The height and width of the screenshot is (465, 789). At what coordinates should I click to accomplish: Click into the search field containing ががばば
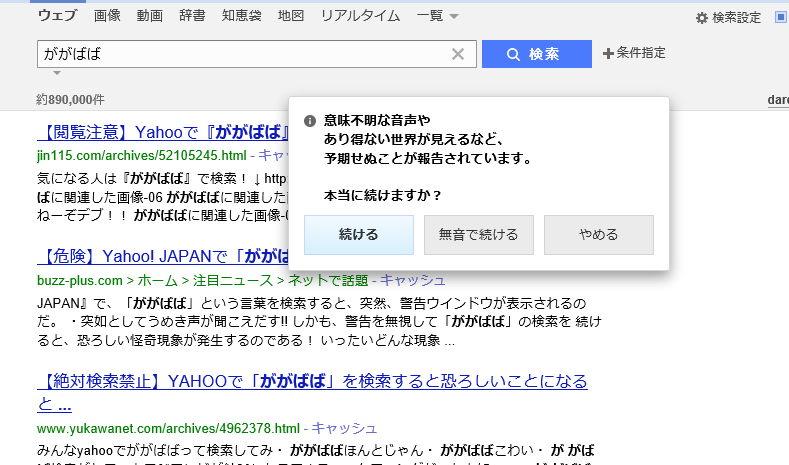(240, 54)
